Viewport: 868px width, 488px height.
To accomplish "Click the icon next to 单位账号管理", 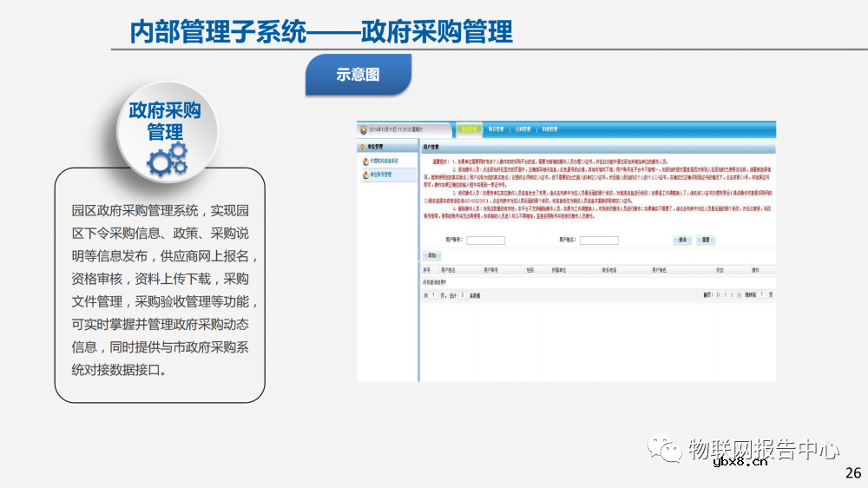I will [x=365, y=175].
